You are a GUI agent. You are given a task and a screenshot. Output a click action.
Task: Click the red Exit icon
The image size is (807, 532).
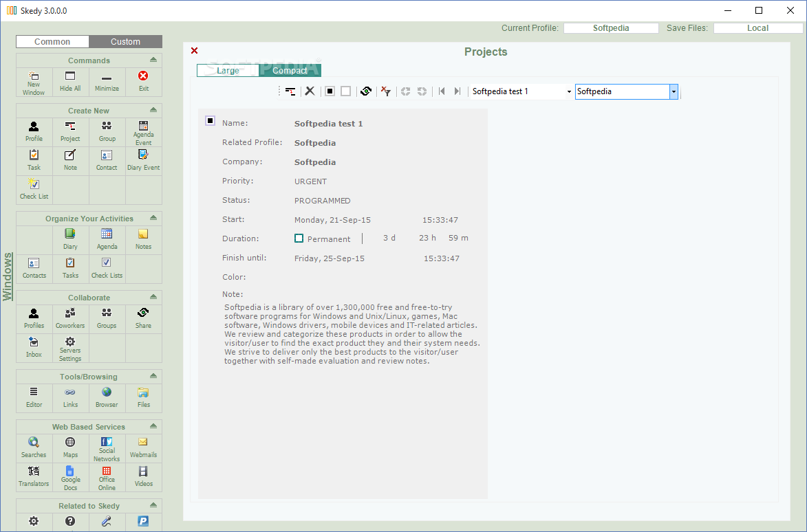click(x=144, y=82)
